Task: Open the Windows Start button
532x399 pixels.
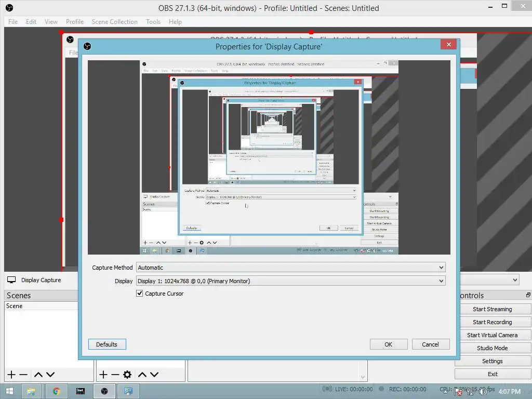Action: (9, 391)
